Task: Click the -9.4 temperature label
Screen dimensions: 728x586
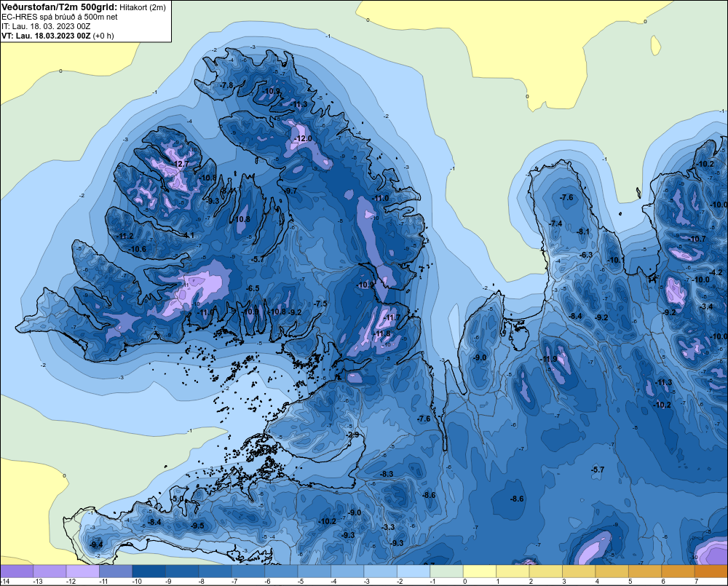Action: 96,545
